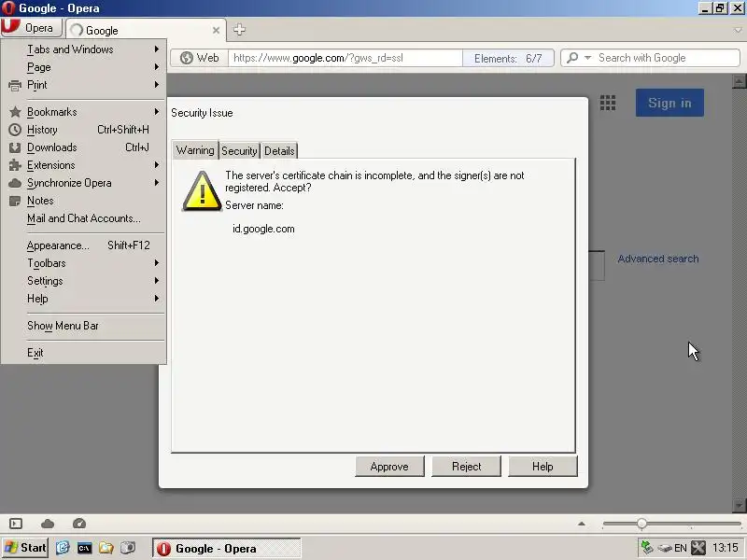Click the taskbar clock 13:15
The image size is (747, 560).
pos(726,548)
